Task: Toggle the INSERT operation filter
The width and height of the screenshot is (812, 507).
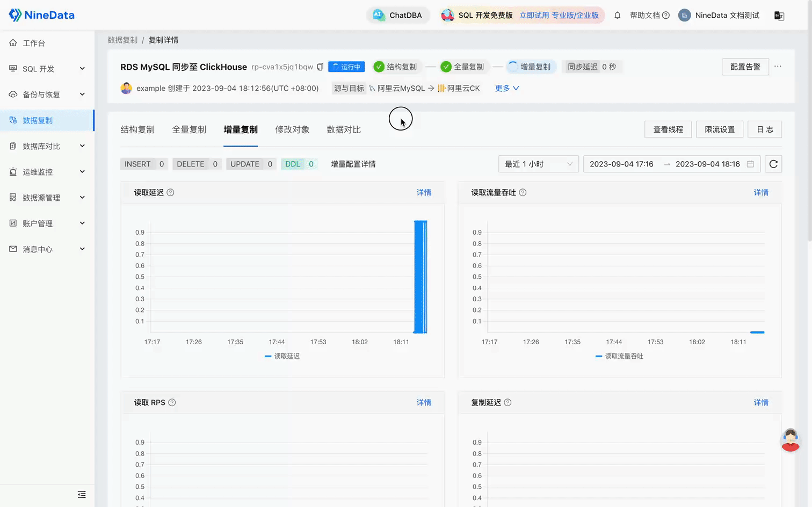Action: click(143, 164)
